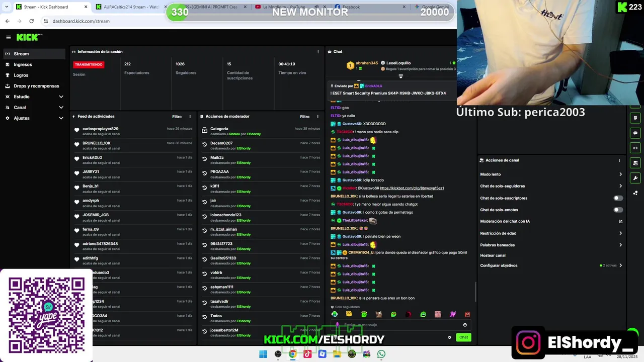644x362 pixels.
Task: Open Acciones de moderador three-dot menu
Action: pos(317,117)
